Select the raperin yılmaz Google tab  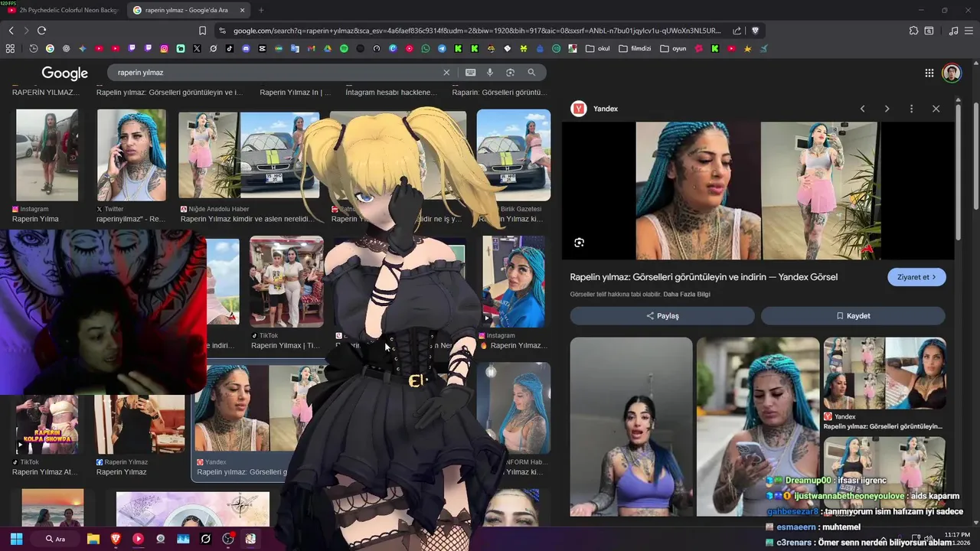(x=188, y=10)
